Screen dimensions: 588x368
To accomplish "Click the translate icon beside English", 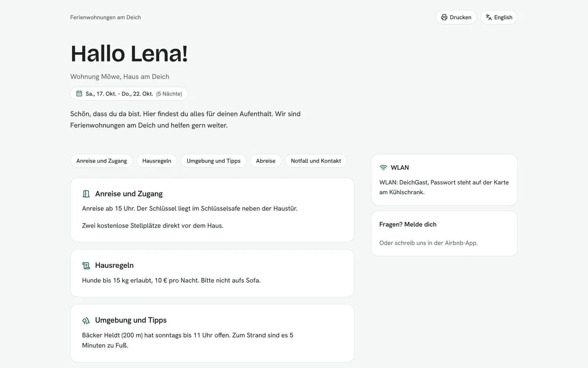I will click(489, 17).
